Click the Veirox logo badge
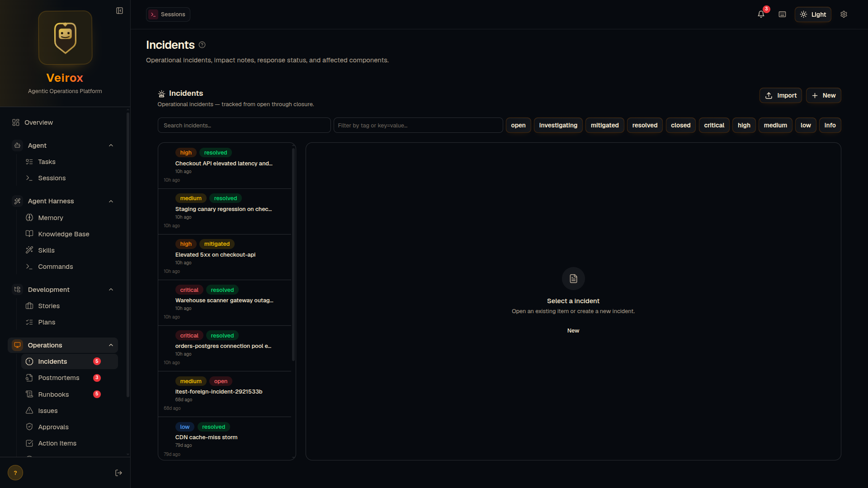 tap(65, 38)
